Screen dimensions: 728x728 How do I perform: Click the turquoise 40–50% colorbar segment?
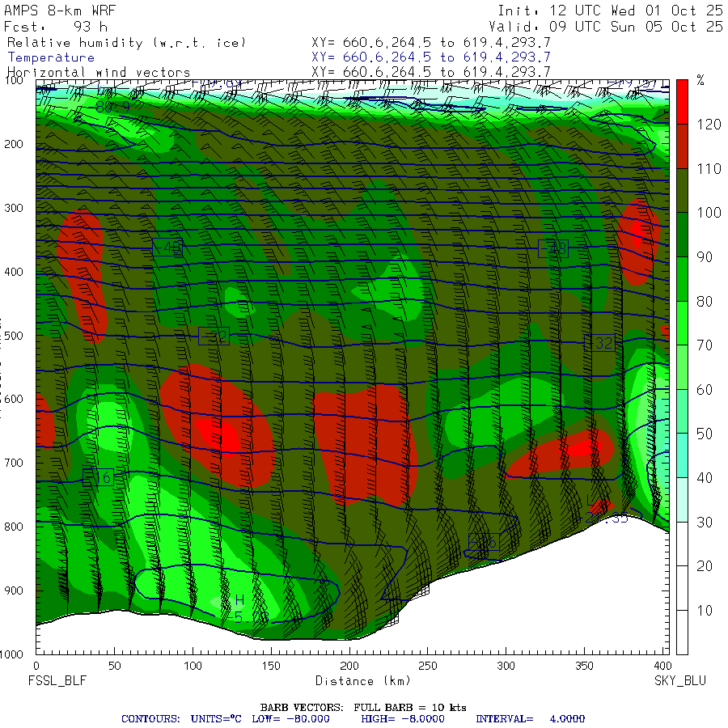point(682,455)
